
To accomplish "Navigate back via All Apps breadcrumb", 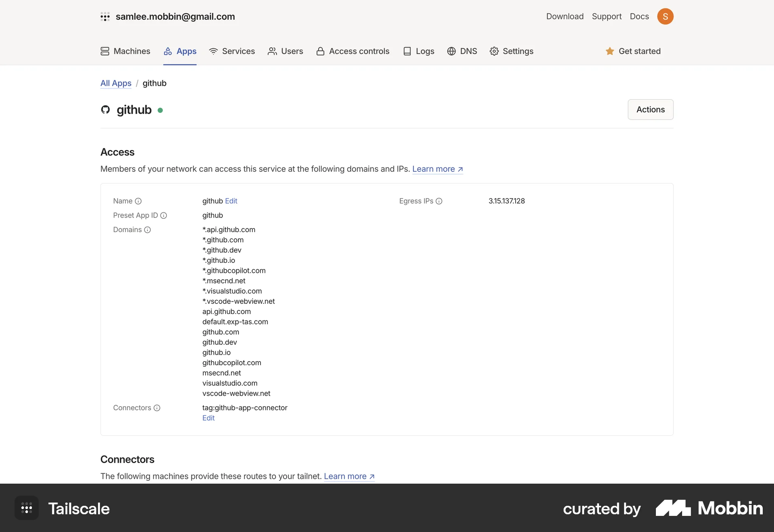I will point(116,83).
